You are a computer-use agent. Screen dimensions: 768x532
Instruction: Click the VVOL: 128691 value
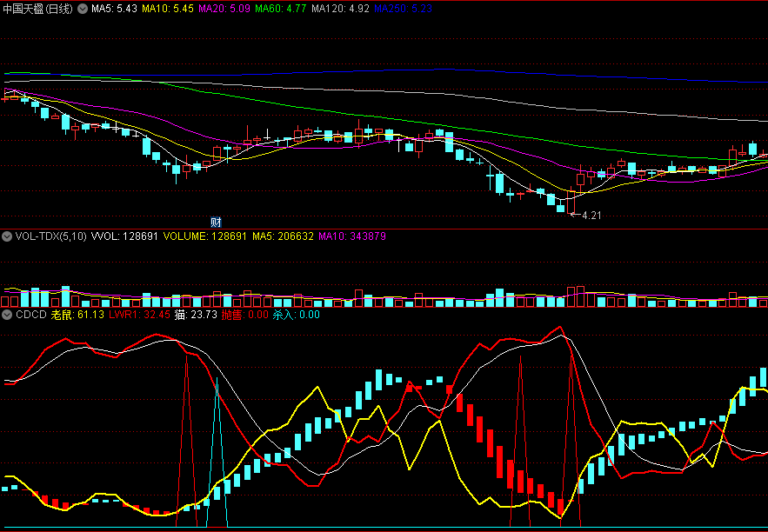pyautogui.click(x=124, y=236)
